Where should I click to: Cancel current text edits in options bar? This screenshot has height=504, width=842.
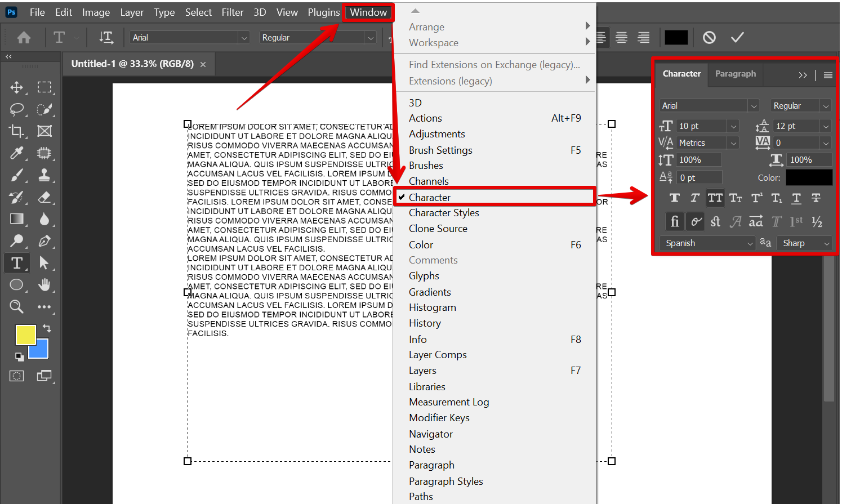coord(709,38)
